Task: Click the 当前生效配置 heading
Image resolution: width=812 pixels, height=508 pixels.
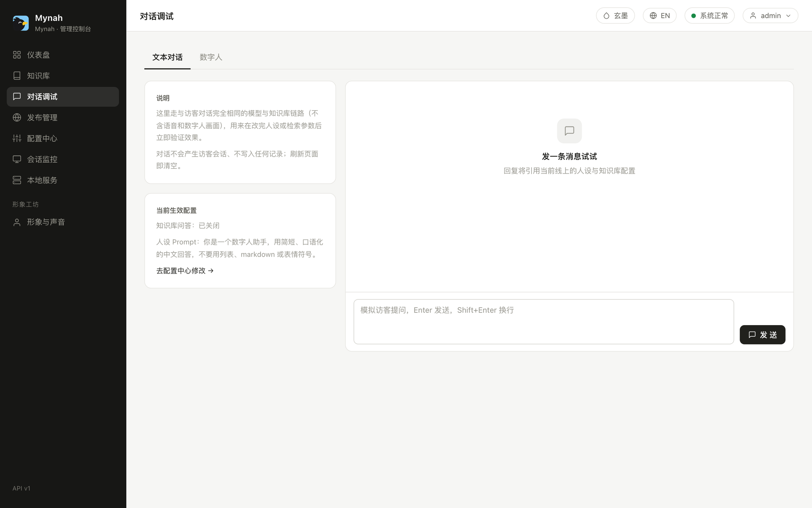Action: point(176,210)
